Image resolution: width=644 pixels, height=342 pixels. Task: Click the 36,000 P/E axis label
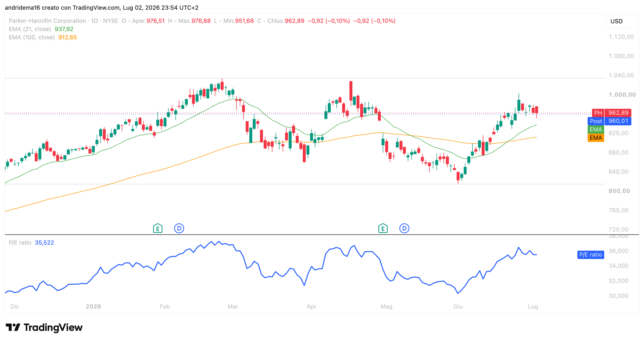[x=618, y=251]
